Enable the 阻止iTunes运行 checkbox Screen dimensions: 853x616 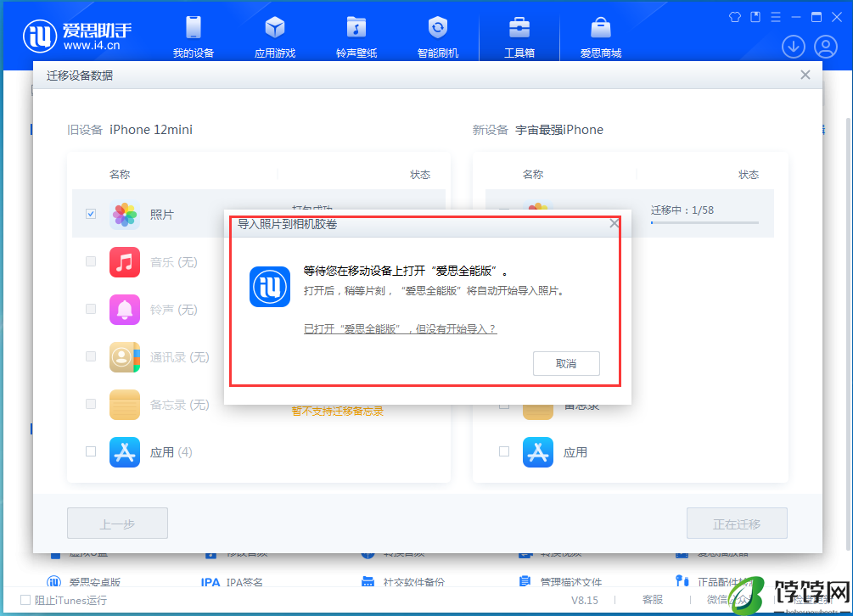point(25,600)
